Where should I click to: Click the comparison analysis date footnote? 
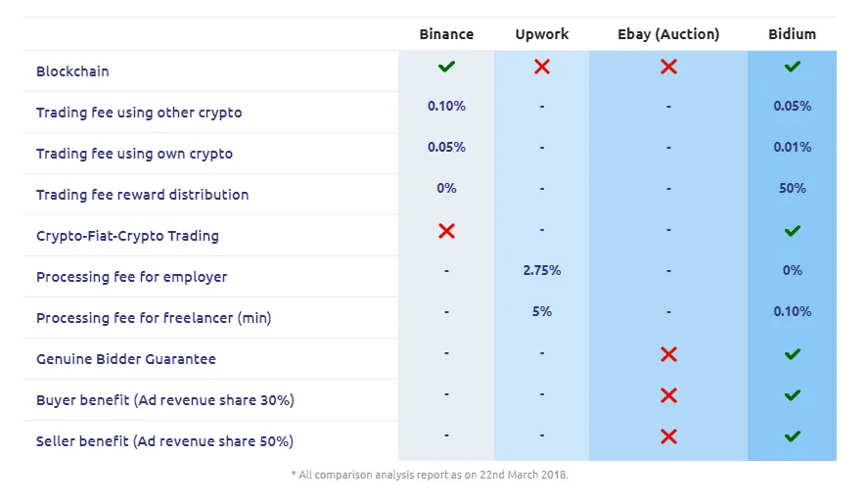pos(430,475)
